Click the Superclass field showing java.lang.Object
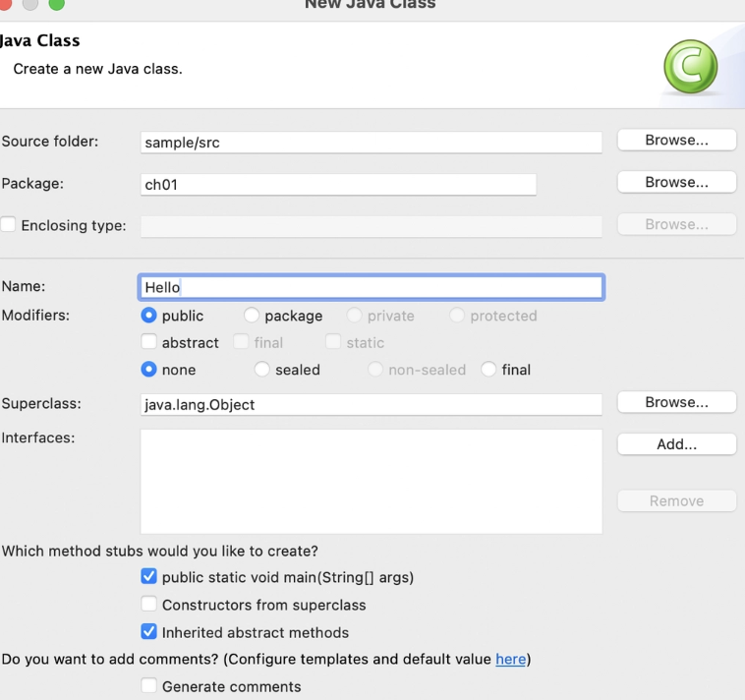745x700 pixels. 372,404
